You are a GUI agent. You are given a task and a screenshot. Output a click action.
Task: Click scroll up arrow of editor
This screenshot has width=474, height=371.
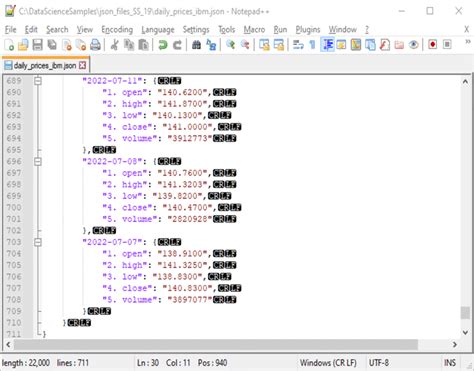pyautogui.click(x=465, y=82)
